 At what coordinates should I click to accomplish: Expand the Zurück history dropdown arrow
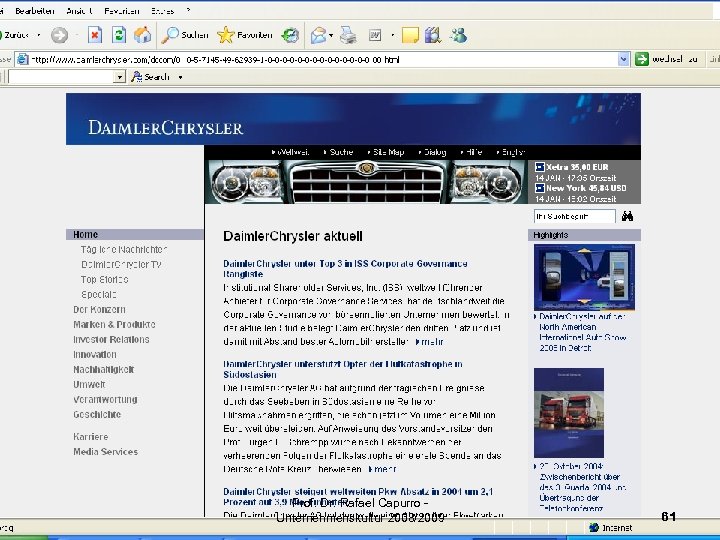39,35
